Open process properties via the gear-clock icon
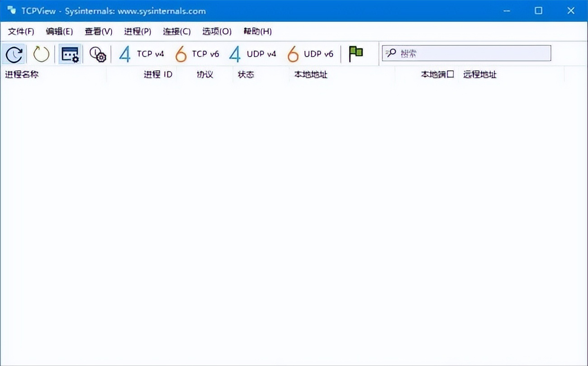588x366 pixels. [96, 53]
